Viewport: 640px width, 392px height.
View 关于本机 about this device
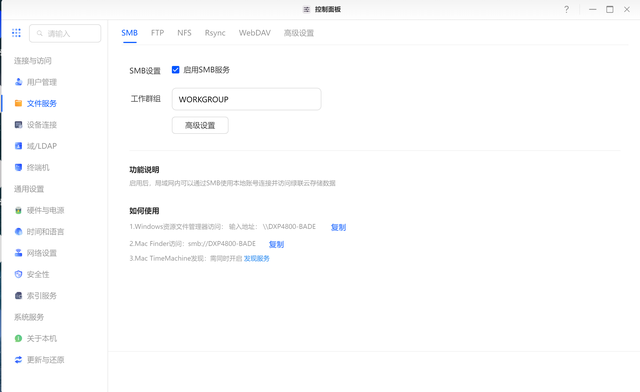(36, 338)
